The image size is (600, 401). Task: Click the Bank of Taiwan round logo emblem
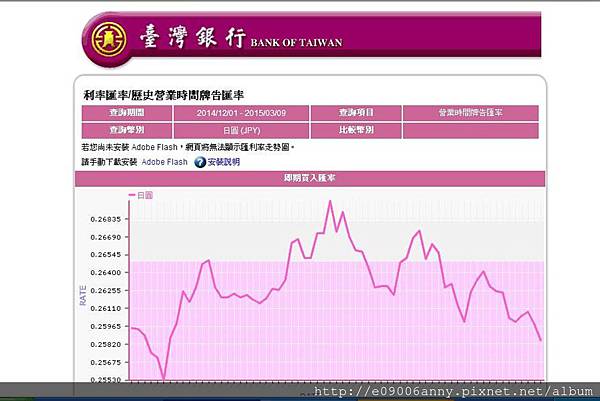[109, 39]
